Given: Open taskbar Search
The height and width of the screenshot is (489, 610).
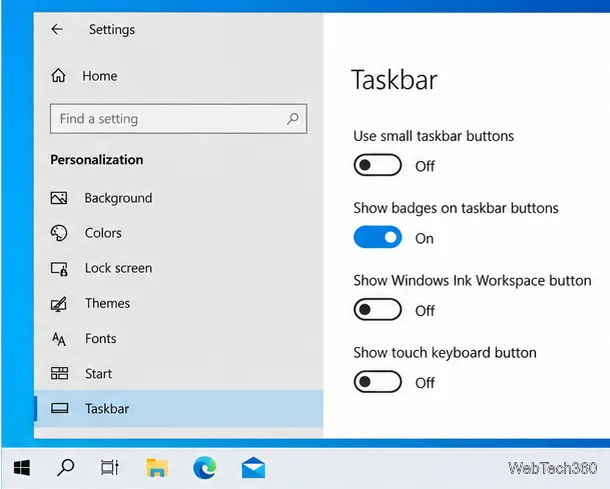Looking at the screenshot, I should (65, 468).
